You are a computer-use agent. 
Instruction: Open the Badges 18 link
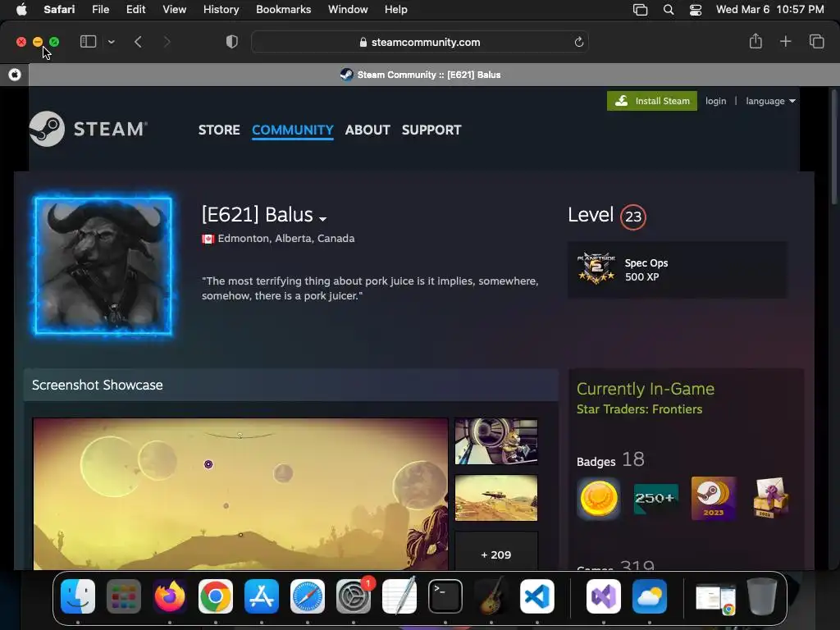(610, 460)
